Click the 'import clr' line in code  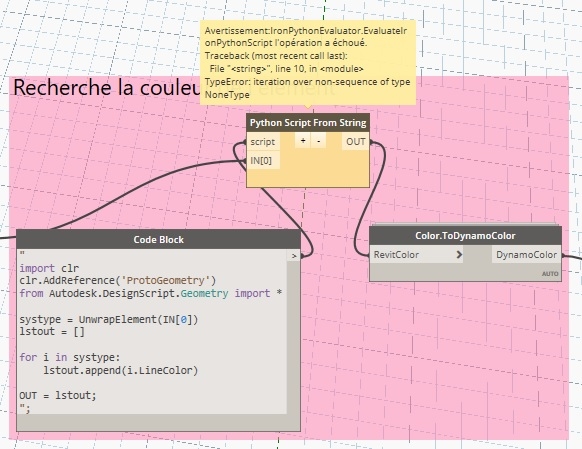tap(49, 268)
